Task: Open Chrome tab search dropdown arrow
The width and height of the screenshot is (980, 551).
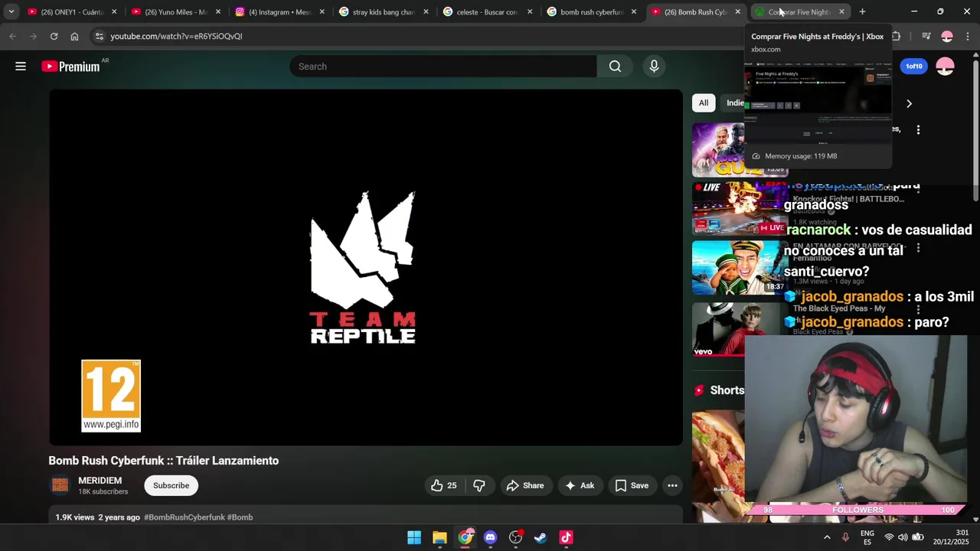Action: click(x=11, y=11)
